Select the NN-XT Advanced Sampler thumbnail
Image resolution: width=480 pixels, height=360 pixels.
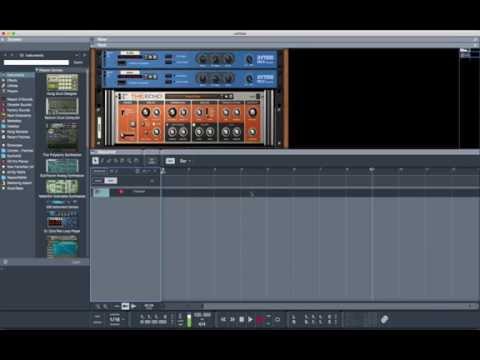tap(62, 202)
